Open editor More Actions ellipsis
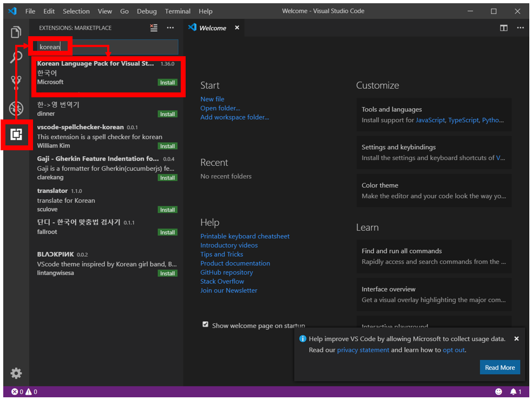 (521, 28)
